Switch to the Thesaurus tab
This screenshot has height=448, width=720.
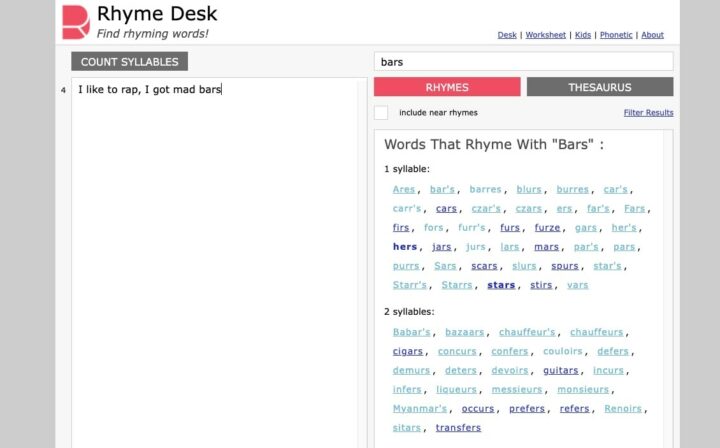(x=599, y=87)
